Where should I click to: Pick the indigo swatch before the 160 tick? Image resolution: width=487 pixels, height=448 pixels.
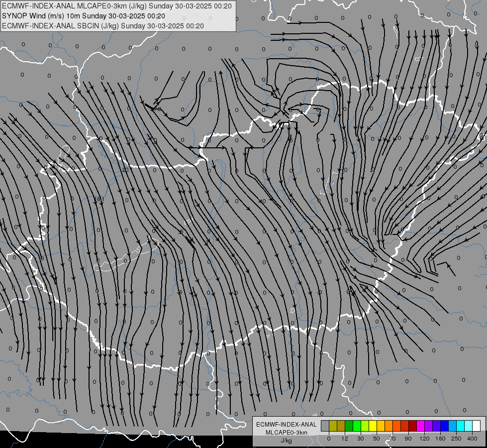436,426
